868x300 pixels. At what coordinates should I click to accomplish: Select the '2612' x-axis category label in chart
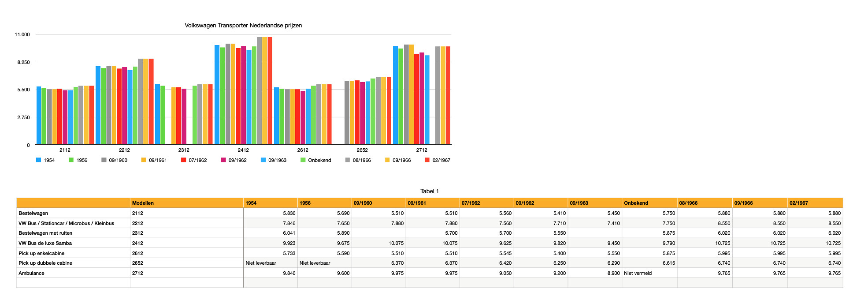[303, 150]
